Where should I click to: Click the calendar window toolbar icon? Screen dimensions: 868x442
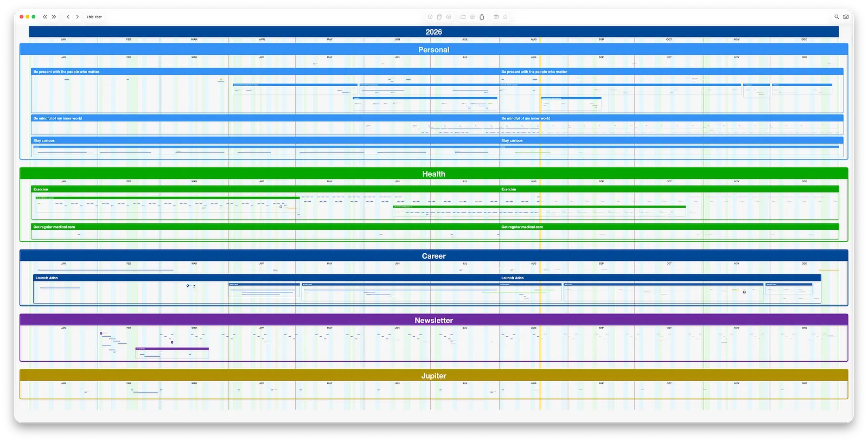(x=496, y=17)
